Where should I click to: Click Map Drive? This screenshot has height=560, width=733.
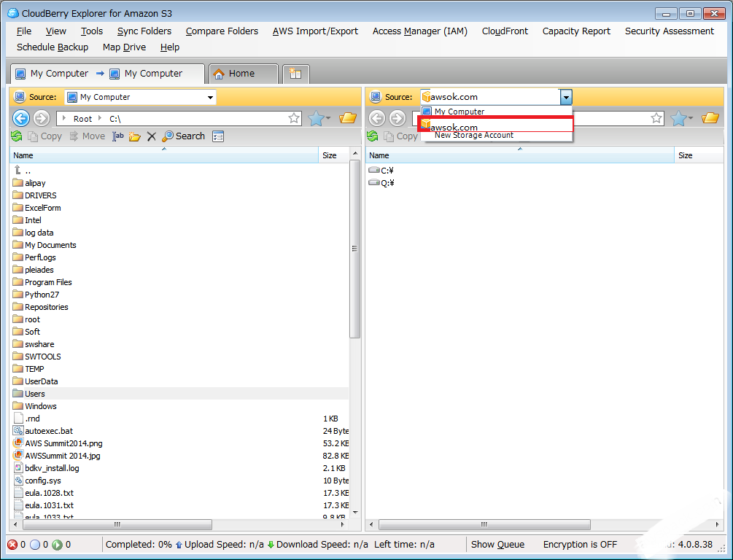click(x=124, y=47)
